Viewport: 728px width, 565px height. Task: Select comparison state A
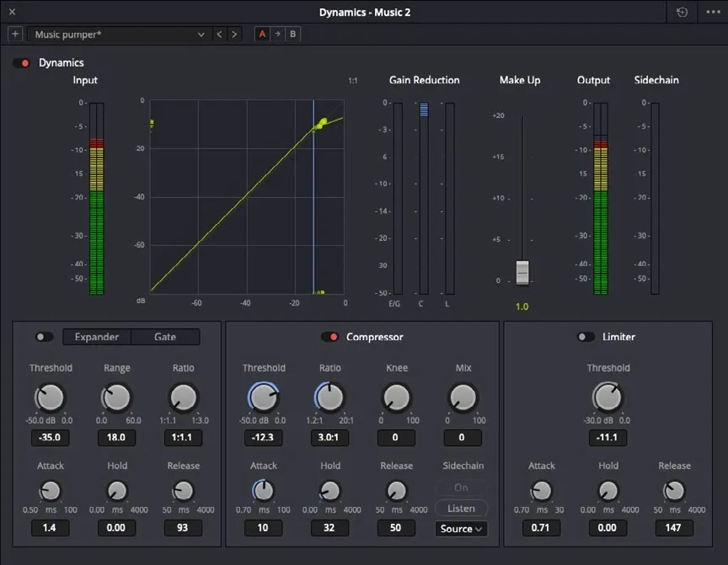coord(262,34)
